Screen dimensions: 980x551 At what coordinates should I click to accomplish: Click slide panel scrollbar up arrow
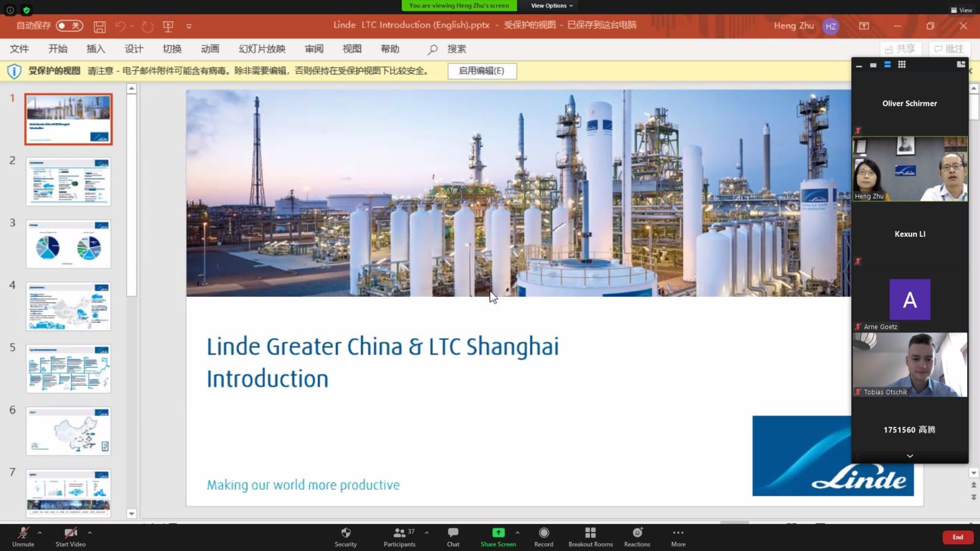[x=132, y=89]
